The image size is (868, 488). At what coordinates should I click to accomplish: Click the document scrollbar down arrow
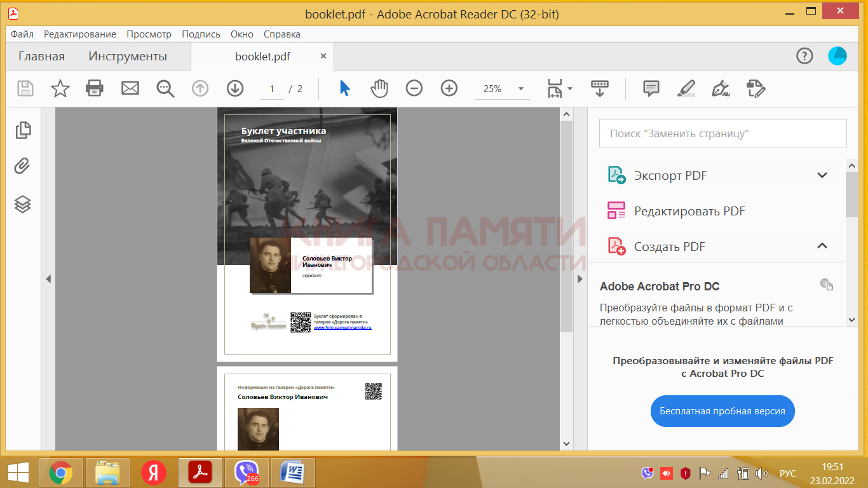[x=566, y=444]
